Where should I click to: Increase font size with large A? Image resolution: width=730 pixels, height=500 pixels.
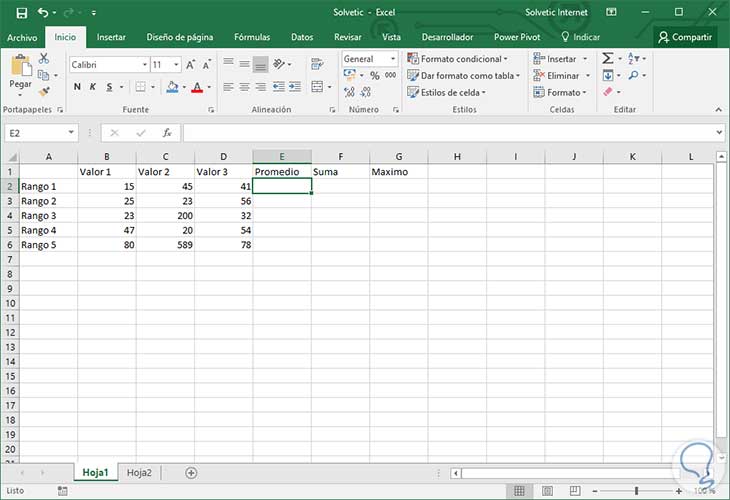click(190, 65)
